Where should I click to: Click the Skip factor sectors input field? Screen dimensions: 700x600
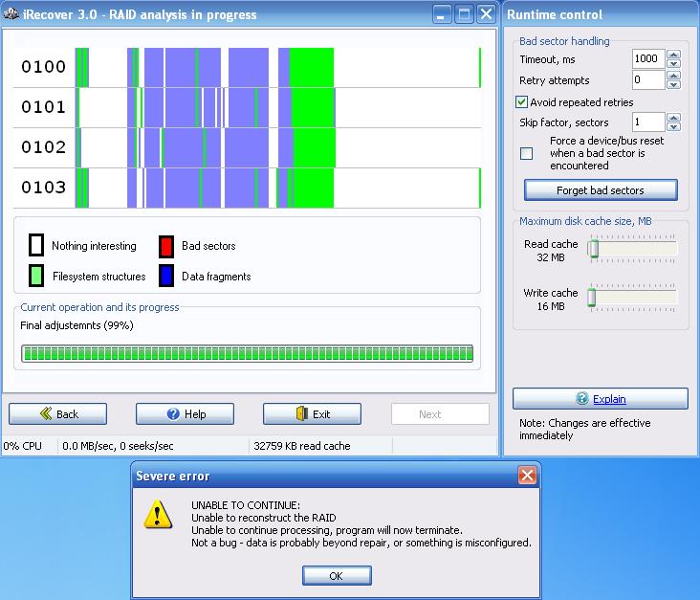coord(648,122)
